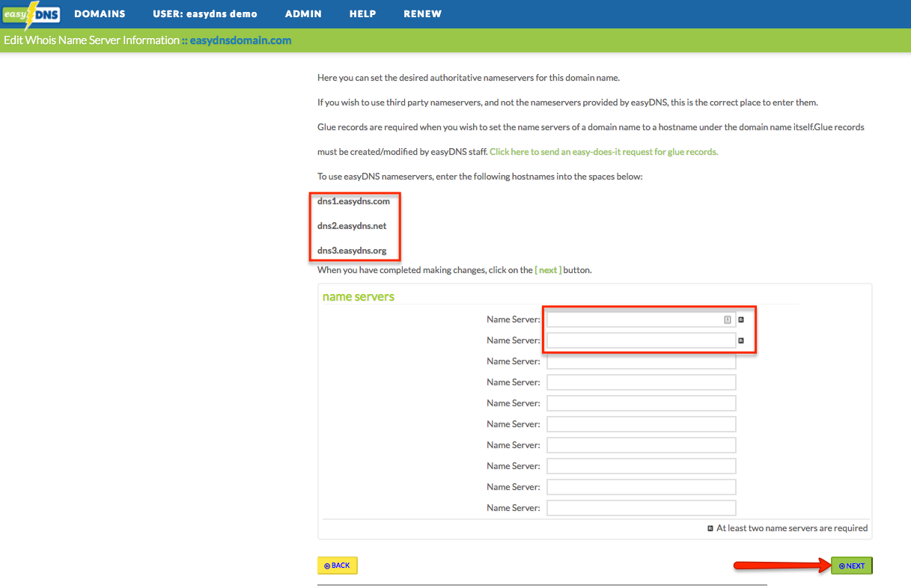Click required marker icon beside first Name Server field
This screenshot has height=588, width=911.
pyautogui.click(x=741, y=319)
